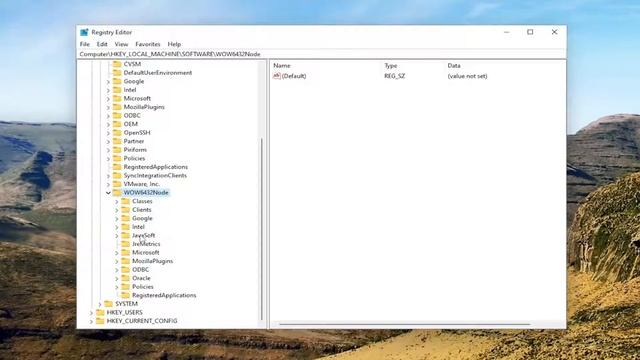Screen dimensions: 640x360
Task: Click the SYSTEM folder icon
Action: (x=109, y=304)
